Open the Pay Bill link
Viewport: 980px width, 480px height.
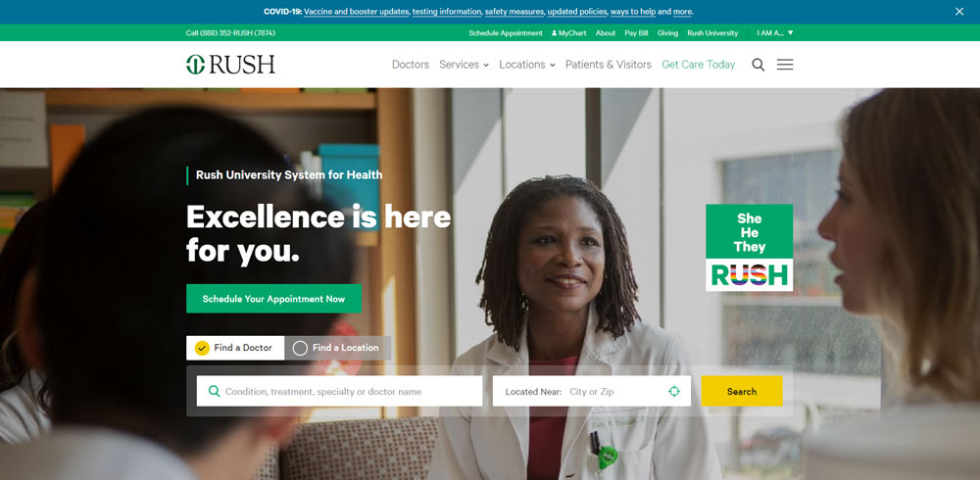[x=636, y=33]
